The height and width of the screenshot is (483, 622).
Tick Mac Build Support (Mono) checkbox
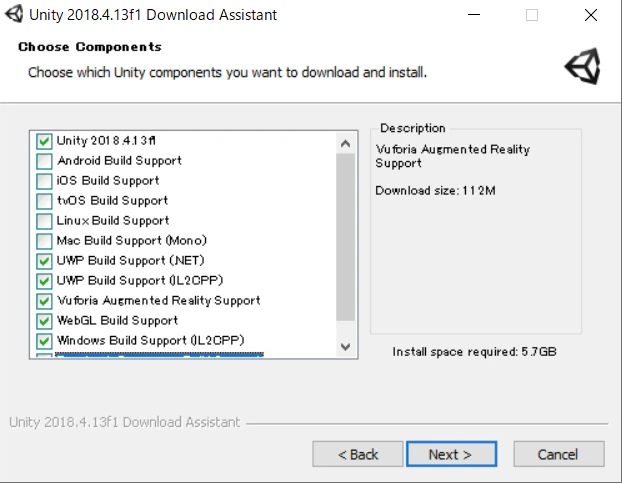click(44, 241)
